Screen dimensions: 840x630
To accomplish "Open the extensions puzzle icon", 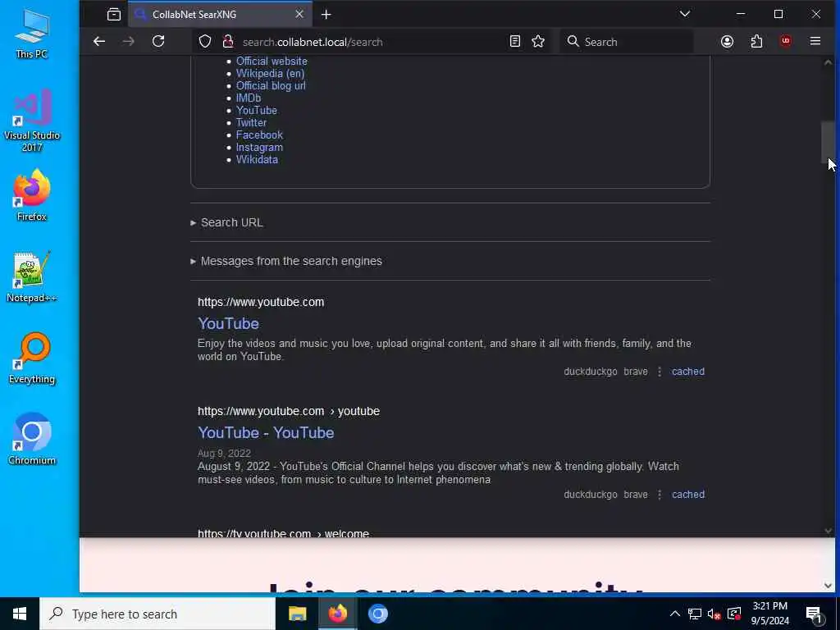I will coord(756,41).
